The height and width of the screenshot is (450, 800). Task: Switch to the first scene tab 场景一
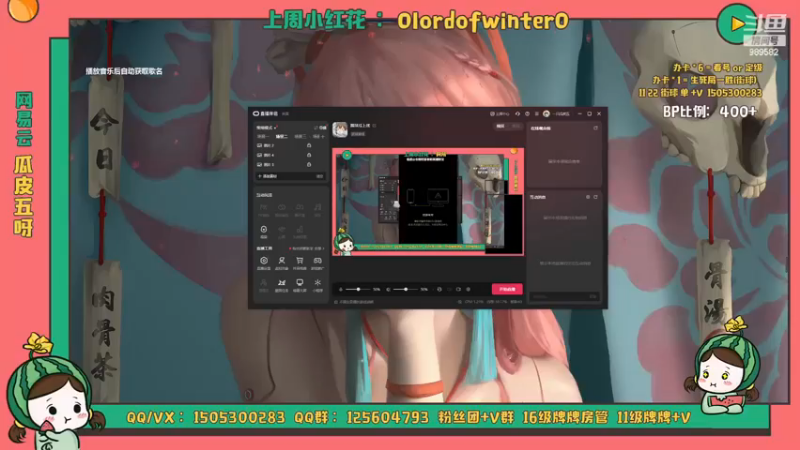pyautogui.click(x=262, y=137)
